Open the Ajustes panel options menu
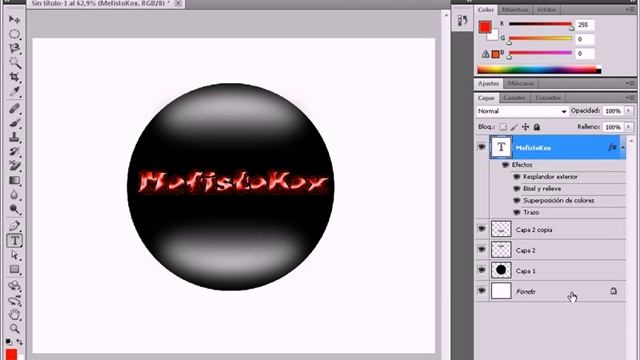This screenshot has height=360, width=640. click(631, 83)
